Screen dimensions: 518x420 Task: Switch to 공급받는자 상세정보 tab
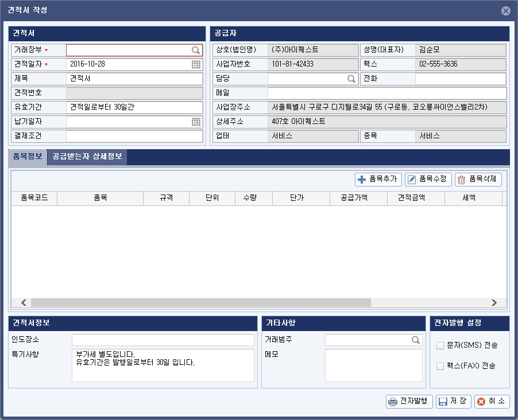coord(87,157)
